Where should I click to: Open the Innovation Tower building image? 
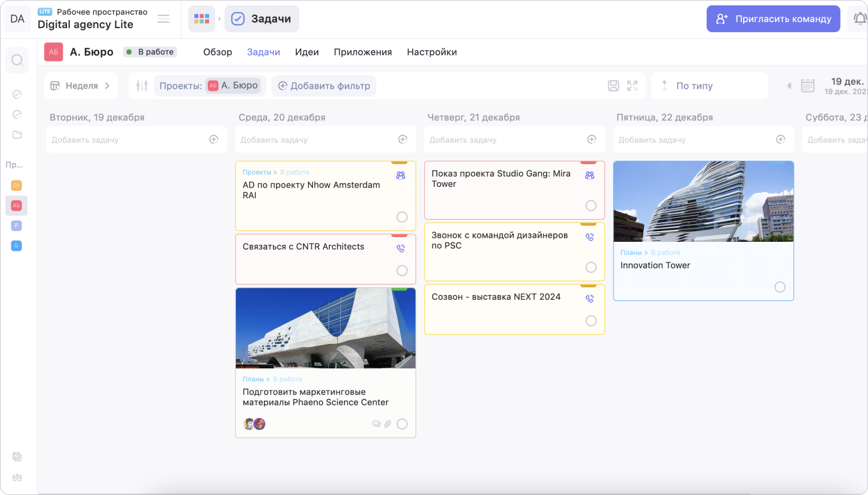pyautogui.click(x=704, y=202)
